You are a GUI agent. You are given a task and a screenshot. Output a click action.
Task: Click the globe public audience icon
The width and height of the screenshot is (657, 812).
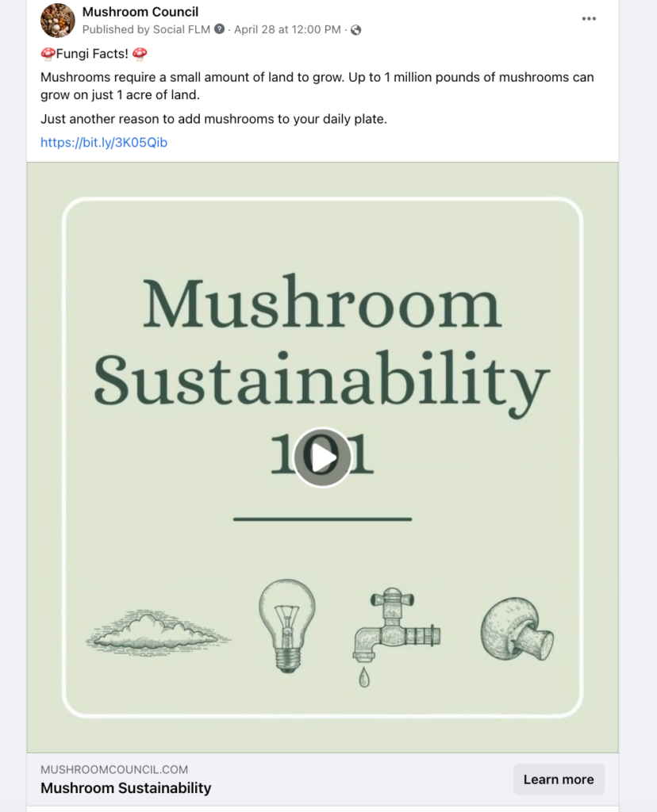(356, 30)
